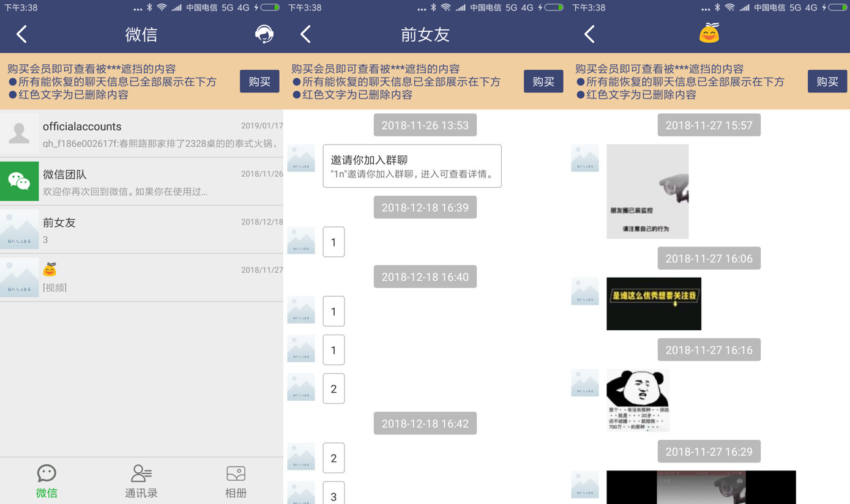Open the officialaccounts conversation

click(x=141, y=133)
